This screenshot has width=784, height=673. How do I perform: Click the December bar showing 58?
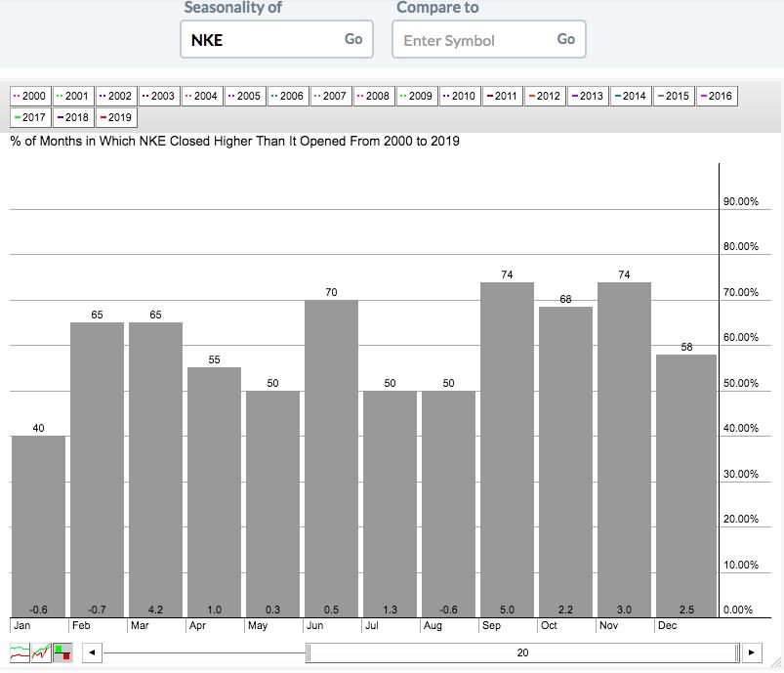[x=686, y=485]
